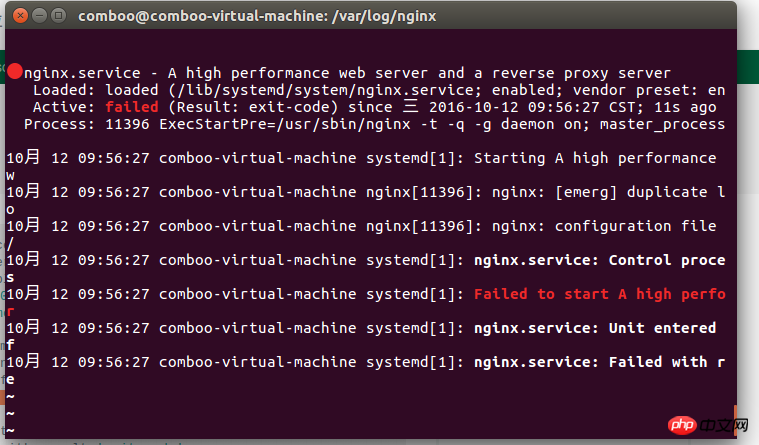Click the comboo@comboo-virtual-machine title bar text

point(257,16)
